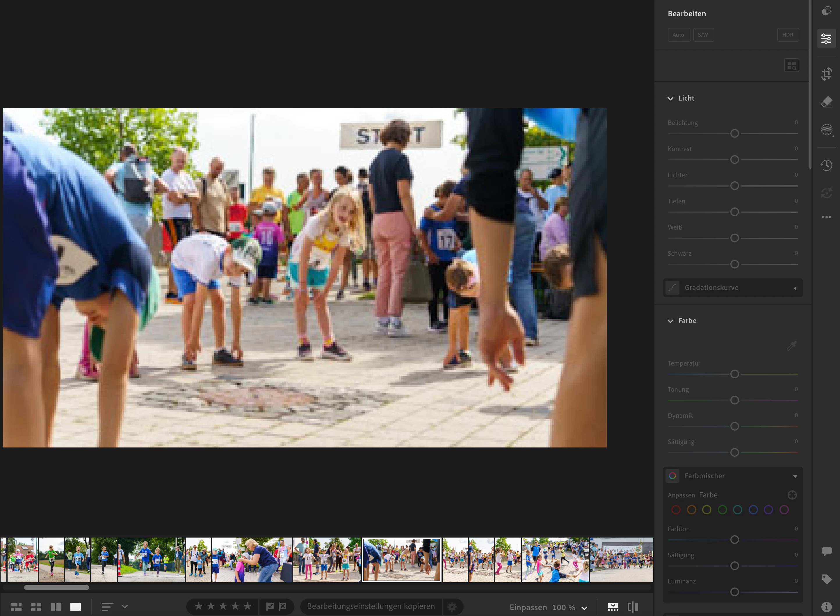Open the Presets panel icon
Screen dimensions: 840x616
tap(826, 11)
